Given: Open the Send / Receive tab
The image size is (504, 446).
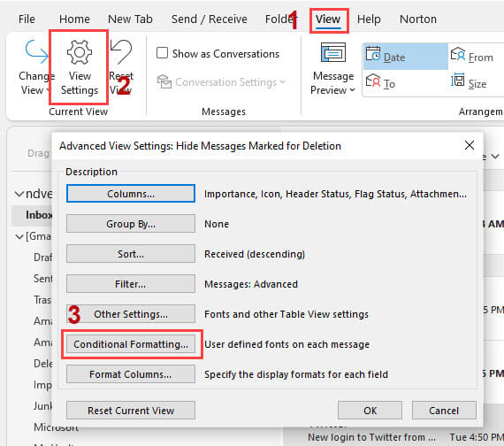Looking at the screenshot, I should (x=210, y=19).
